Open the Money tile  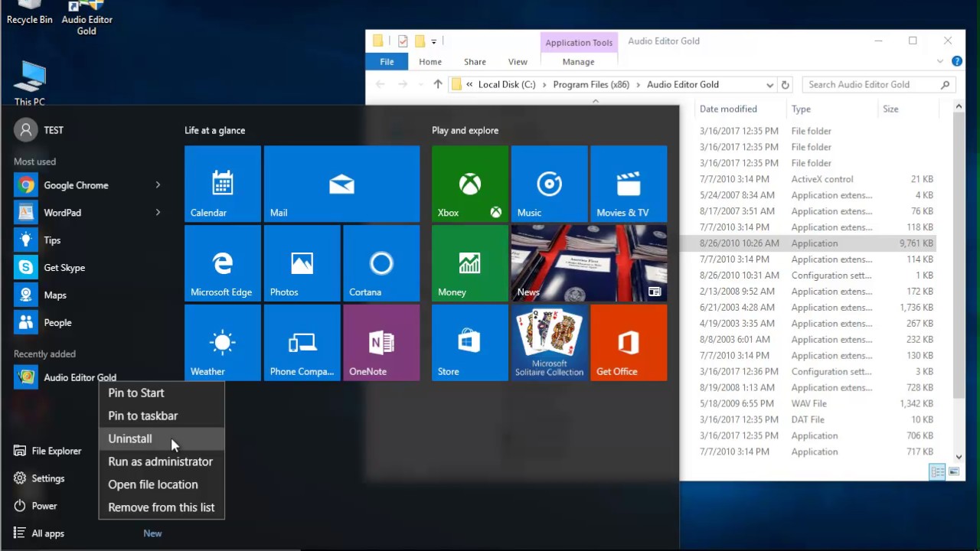(x=470, y=263)
